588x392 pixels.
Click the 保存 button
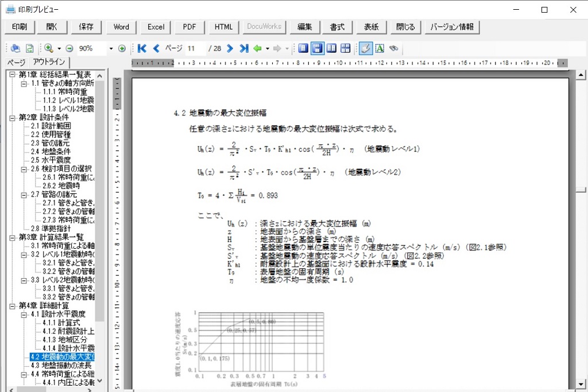click(x=86, y=27)
